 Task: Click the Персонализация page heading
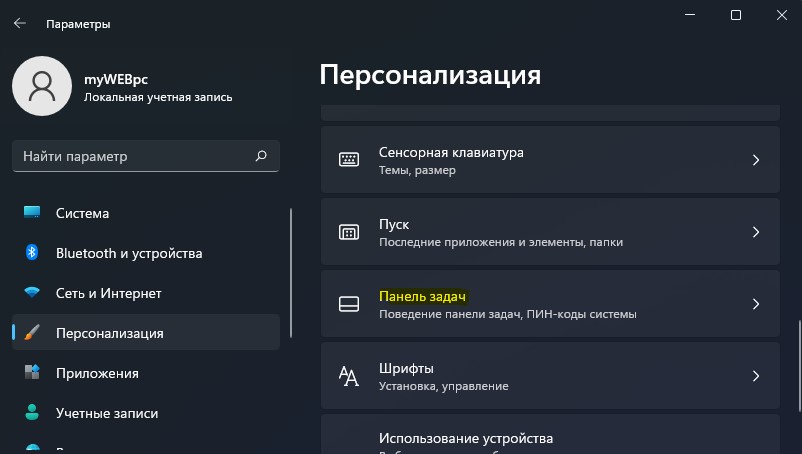pyautogui.click(x=430, y=75)
